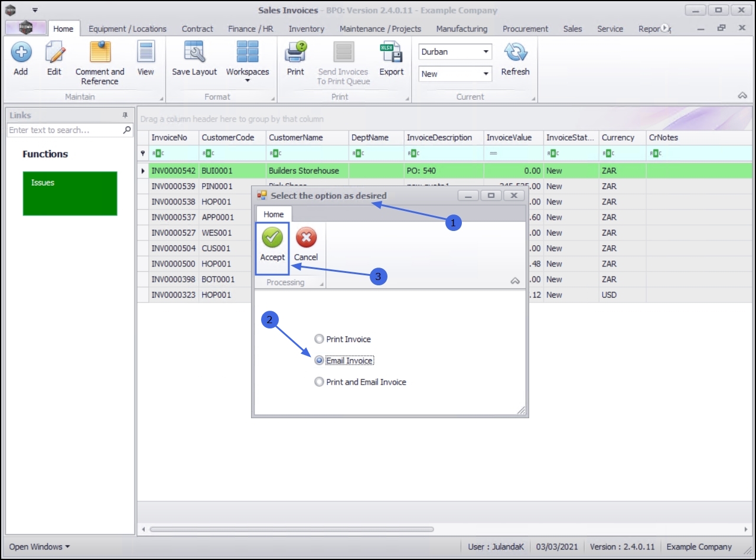Click the horizontal scrollbar thumb
The width and height of the screenshot is (756, 560).
[292, 529]
